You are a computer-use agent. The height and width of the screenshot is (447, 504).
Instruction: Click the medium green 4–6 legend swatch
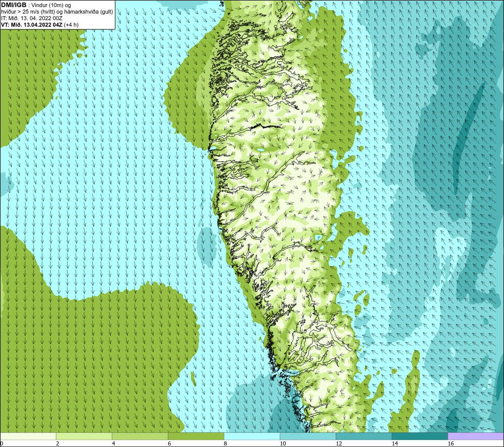(x=140, y=436)
